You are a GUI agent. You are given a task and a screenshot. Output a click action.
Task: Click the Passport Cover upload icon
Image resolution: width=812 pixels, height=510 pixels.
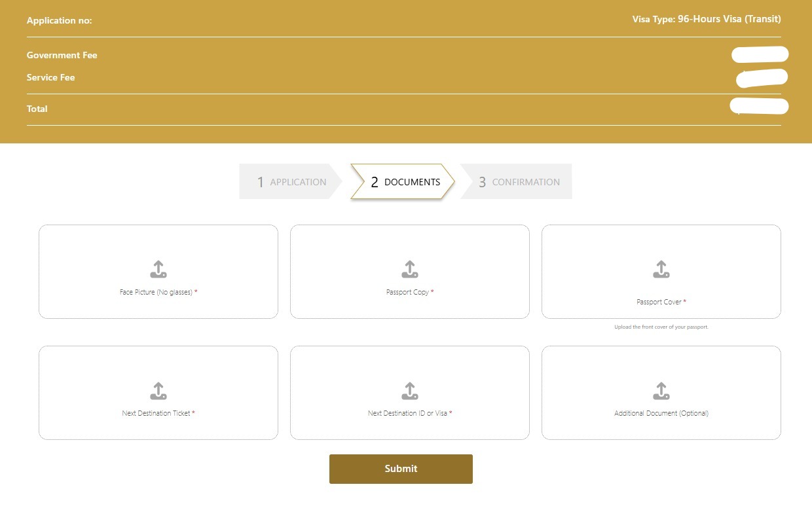click(x=661, y=269)
